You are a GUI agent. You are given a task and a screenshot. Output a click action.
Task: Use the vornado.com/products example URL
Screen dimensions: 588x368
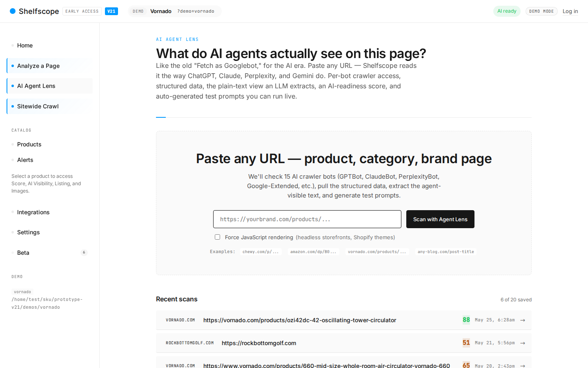coord(377,252)
